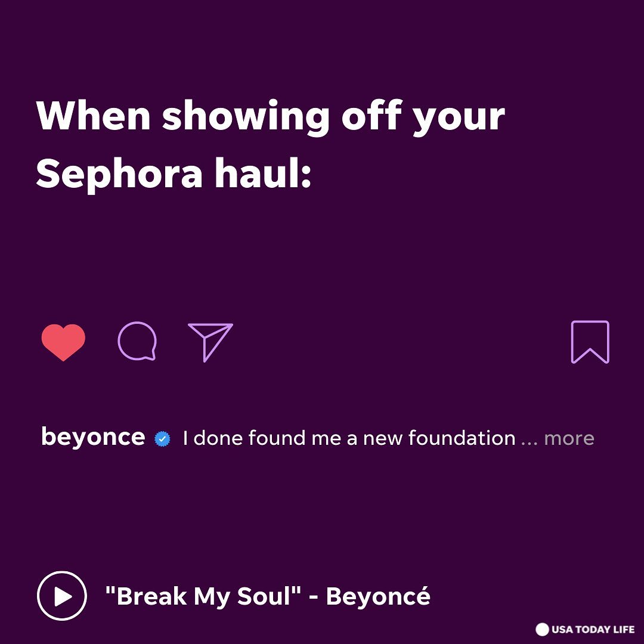
Task: Click the word 'haul:' in the headline
Action: point(263,173)
